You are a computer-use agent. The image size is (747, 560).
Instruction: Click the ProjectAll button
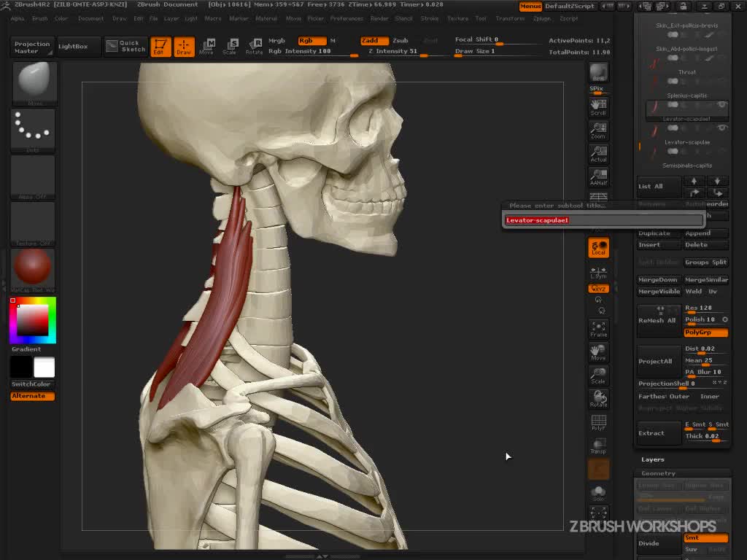pyautogui.click(x=659, y=362)
